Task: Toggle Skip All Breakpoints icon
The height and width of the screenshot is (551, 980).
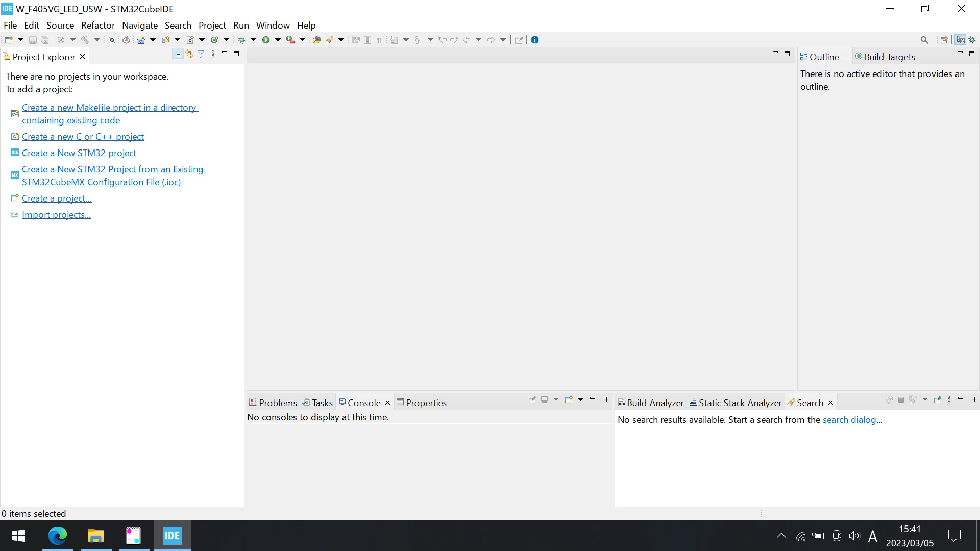Action: [112, 40]
